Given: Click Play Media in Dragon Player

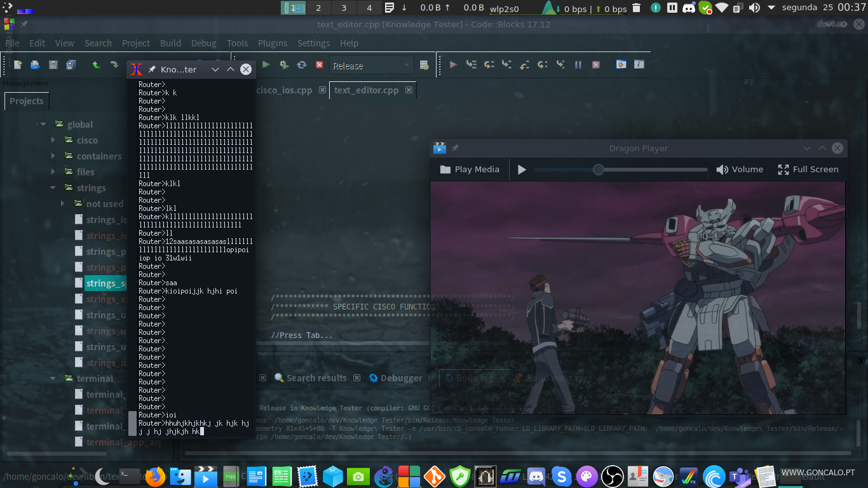Looking at the screenshot, I should click(470, 170).
